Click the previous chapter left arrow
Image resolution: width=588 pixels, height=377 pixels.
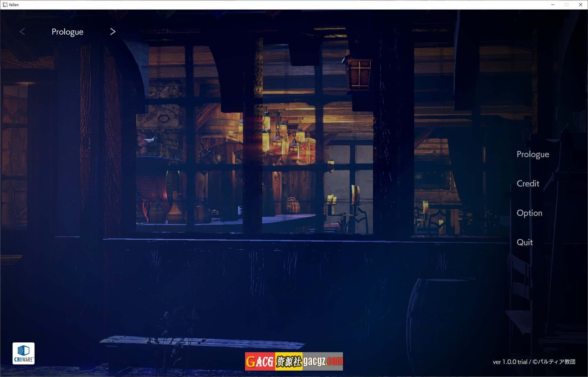pos(22,32)
